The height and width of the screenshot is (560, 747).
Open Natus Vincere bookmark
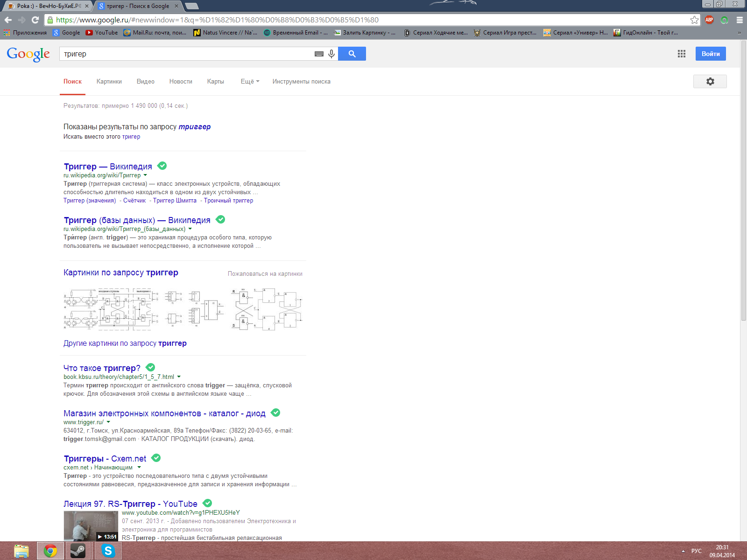pos(226,33)
